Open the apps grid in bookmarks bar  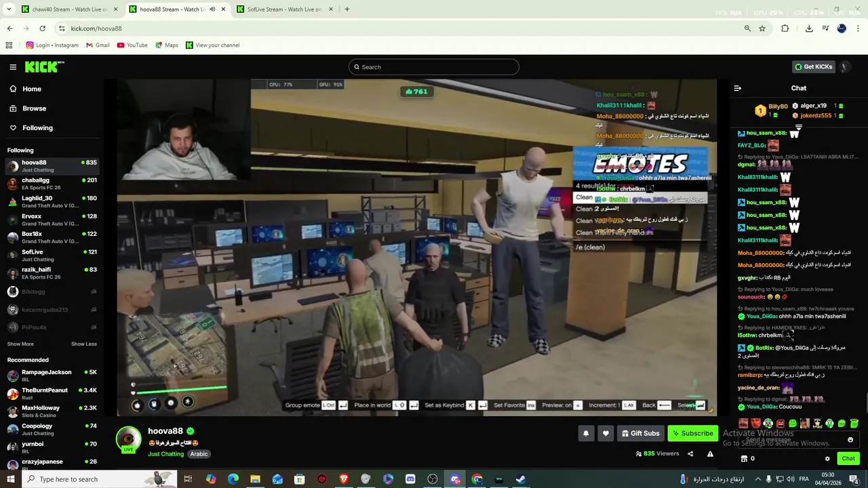[9, 45]
